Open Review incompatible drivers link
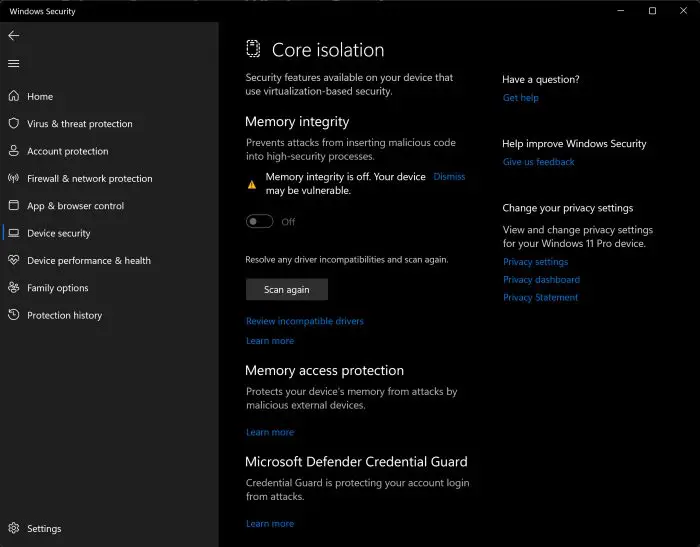 304,321
